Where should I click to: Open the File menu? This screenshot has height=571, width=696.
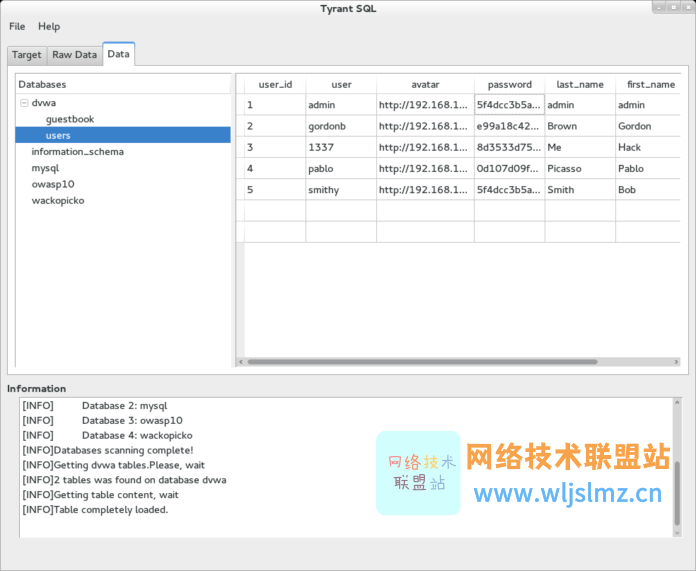pos(17,27)
